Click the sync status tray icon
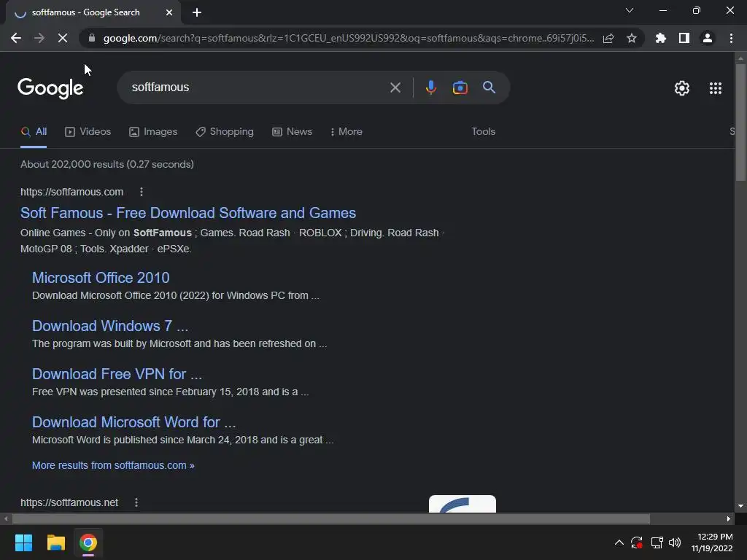The image size is (747, 560). pyautogui.click(x=637, y=542)
